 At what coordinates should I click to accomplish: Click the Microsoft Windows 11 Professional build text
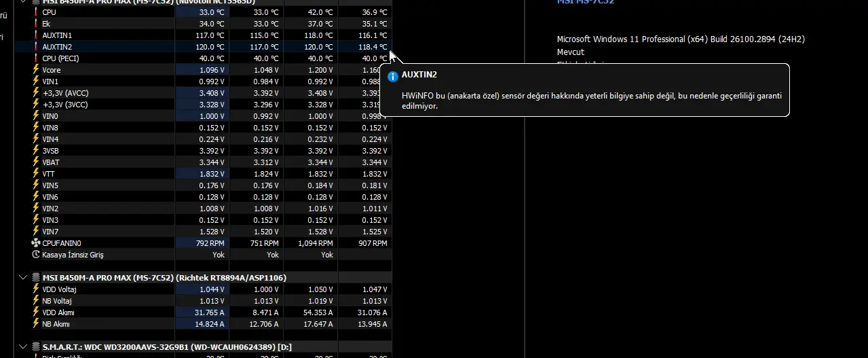coord(681,39)
